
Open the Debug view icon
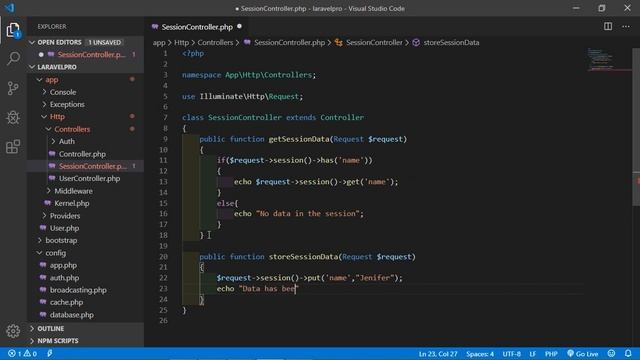point(13,118)
